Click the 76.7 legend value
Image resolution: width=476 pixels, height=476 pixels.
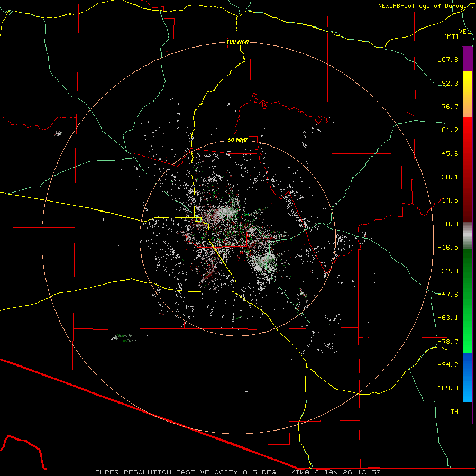click(450, 106)
